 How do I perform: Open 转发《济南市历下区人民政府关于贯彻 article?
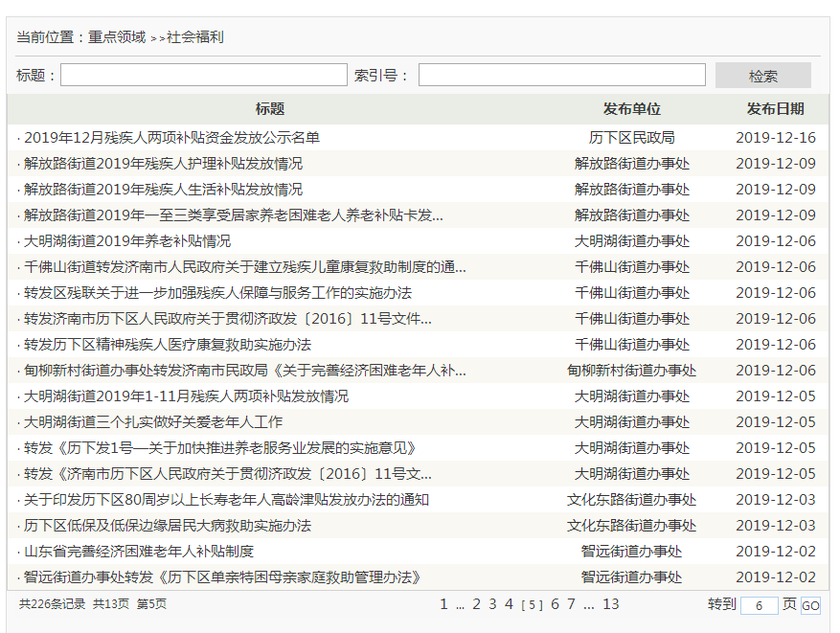point(228,474)
